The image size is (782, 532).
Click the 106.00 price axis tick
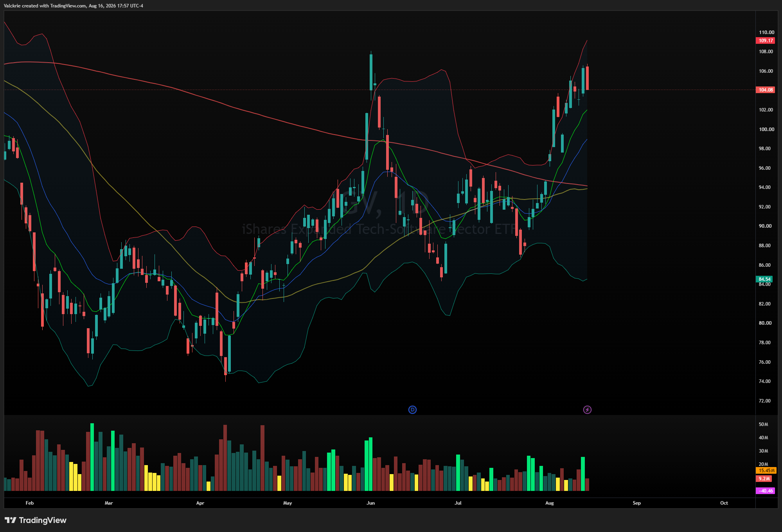[766, 71]
